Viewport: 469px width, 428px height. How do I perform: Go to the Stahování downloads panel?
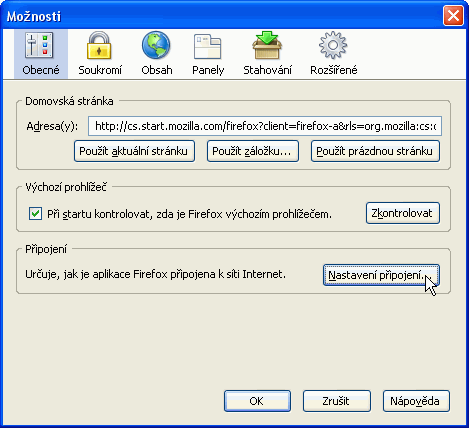point(267,54)
